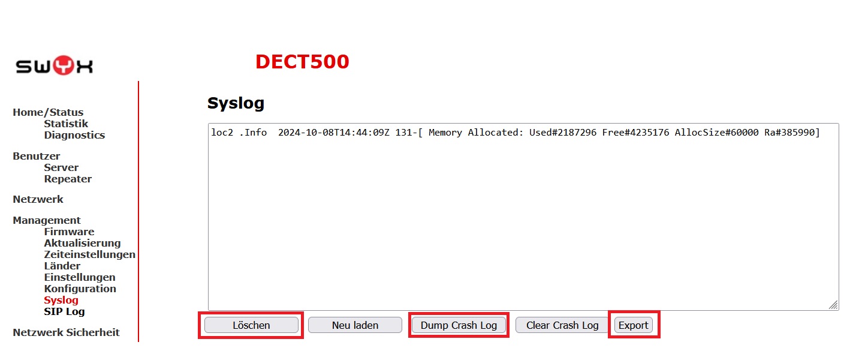Screen dimensions: 868x348
Task: Open the Einstellungen page
Action: (79, 277)
